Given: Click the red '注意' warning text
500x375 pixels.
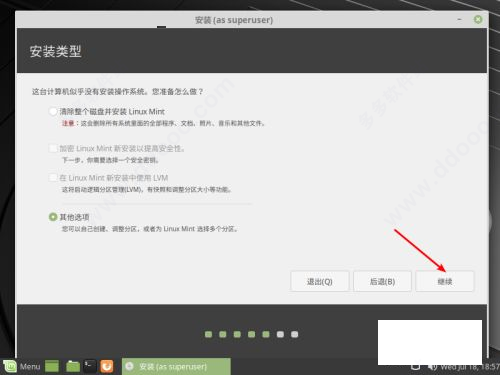Looking at the screenshot, I should coord(68,123).
